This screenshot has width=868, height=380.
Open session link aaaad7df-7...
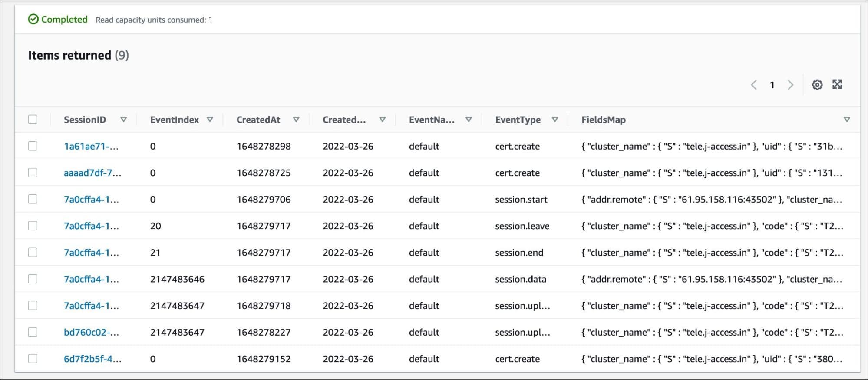coord(92,173)
